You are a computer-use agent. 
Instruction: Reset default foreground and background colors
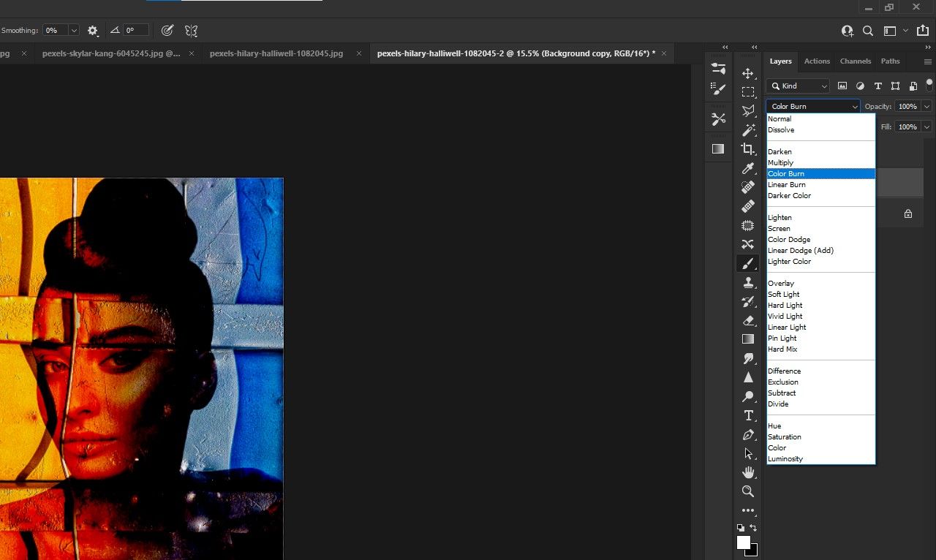pos(741,527)
